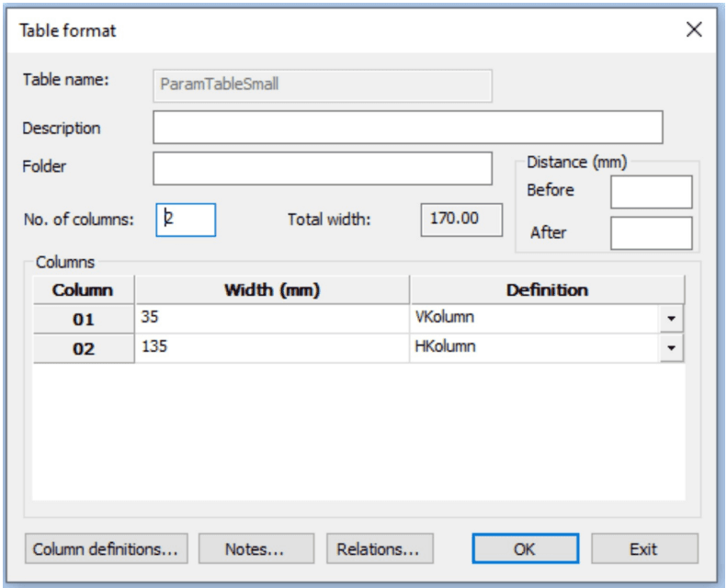Click the Description text field
Viewport: 727px width, 588px height.
[x=407, y=128]
